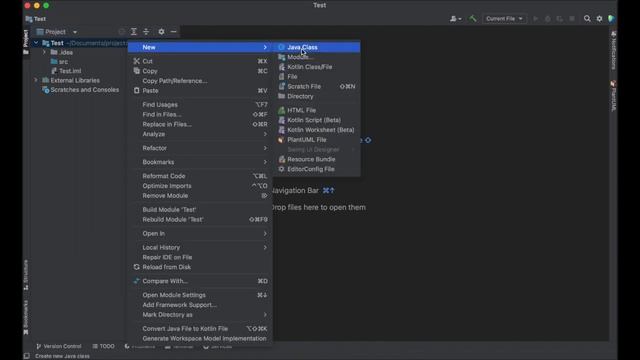Open the Version Control tool window
The image size is (640, 360).
tap(59, 346)
